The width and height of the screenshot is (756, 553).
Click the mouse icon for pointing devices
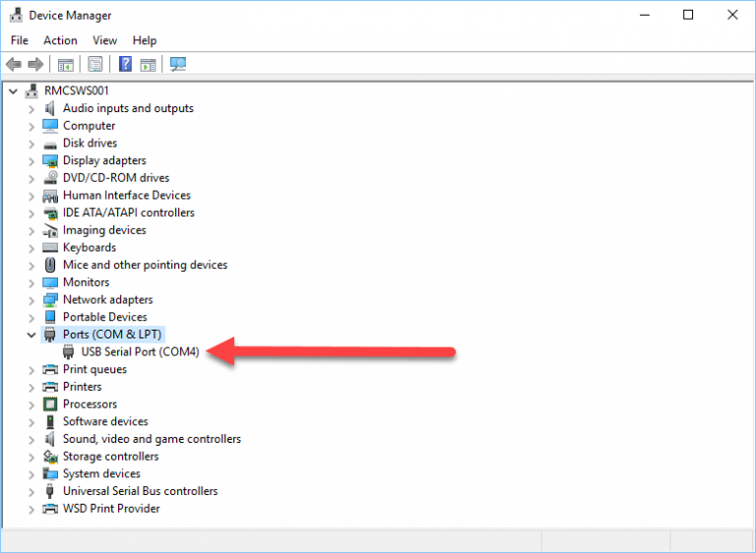tap(50, 265)
